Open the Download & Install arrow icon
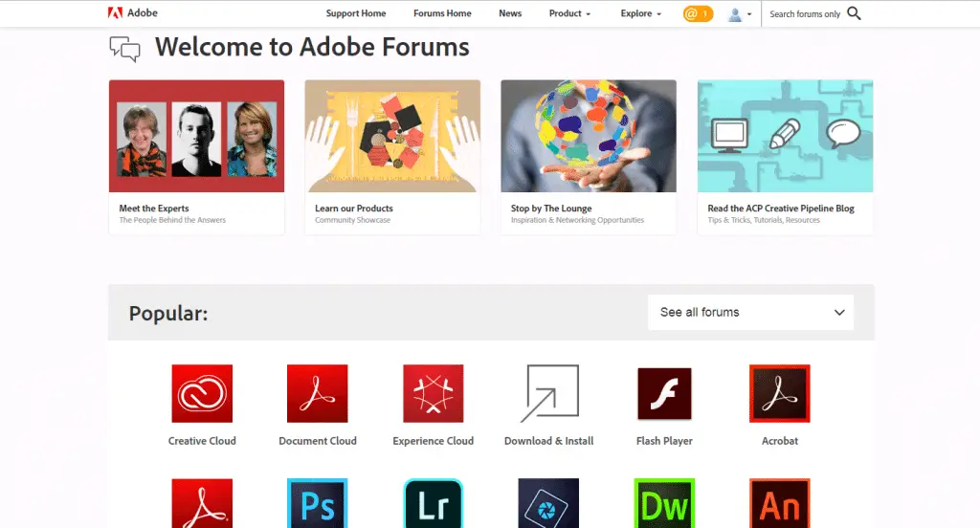This screenshot has height=528, width=980. pos(549,394)
